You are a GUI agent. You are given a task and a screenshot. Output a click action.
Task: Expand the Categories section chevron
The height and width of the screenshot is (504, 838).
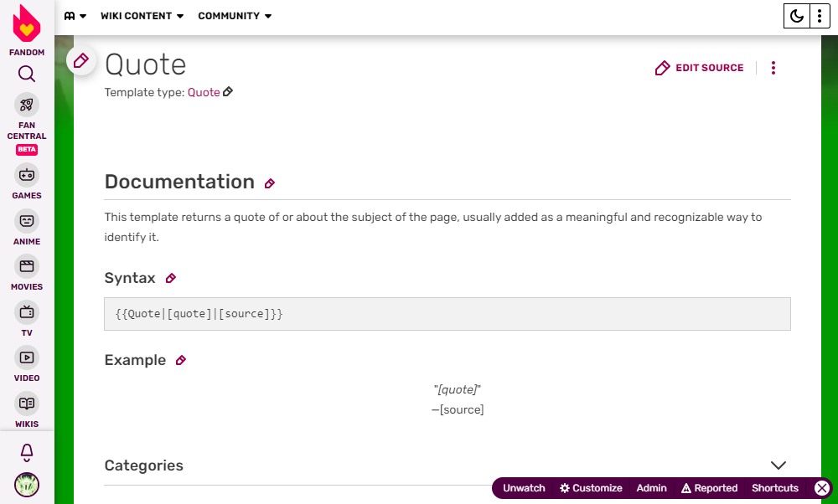click(x=779, y=465)
